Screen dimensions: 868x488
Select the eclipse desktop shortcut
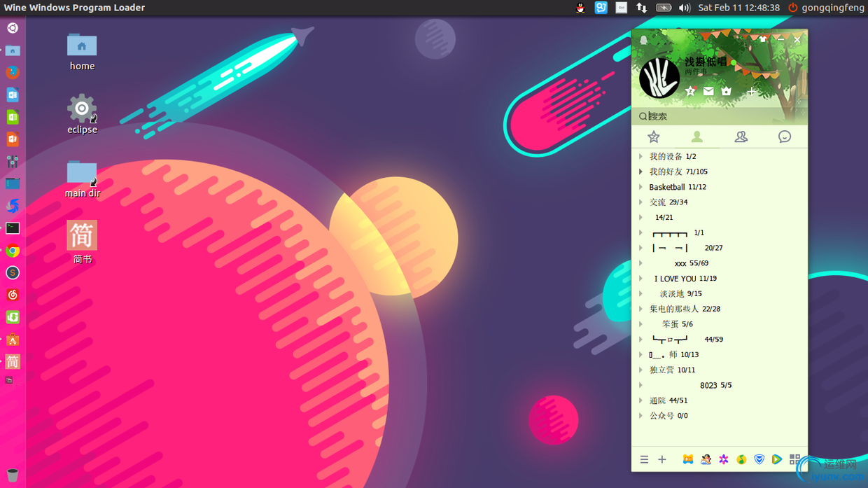[x=82, y=114]
